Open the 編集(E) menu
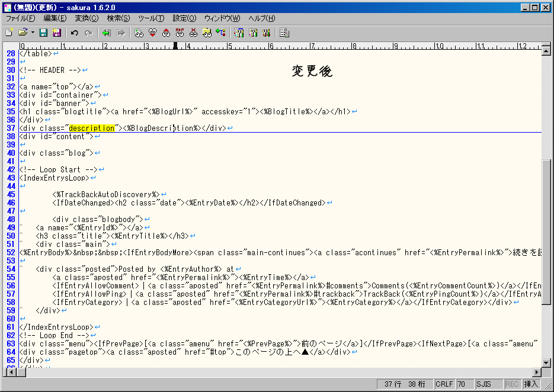Viewport: 554px width, 392px height. pyautogui.click(x=55, y=18)
